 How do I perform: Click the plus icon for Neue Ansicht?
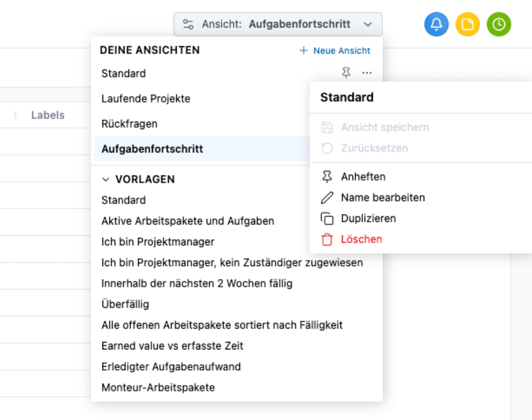303,50
